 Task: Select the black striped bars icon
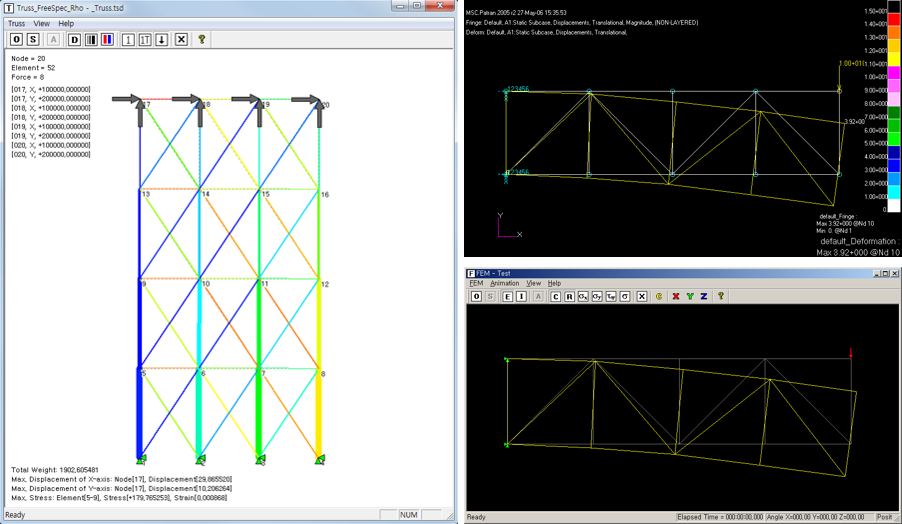click(91, 39)
